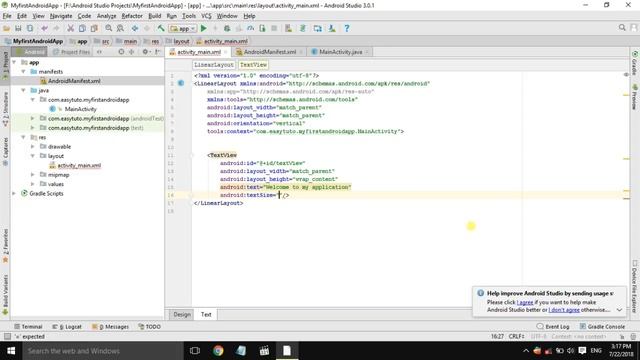Click the Back navigation arrow icon
640x360 pixels.
pos(135,29)
